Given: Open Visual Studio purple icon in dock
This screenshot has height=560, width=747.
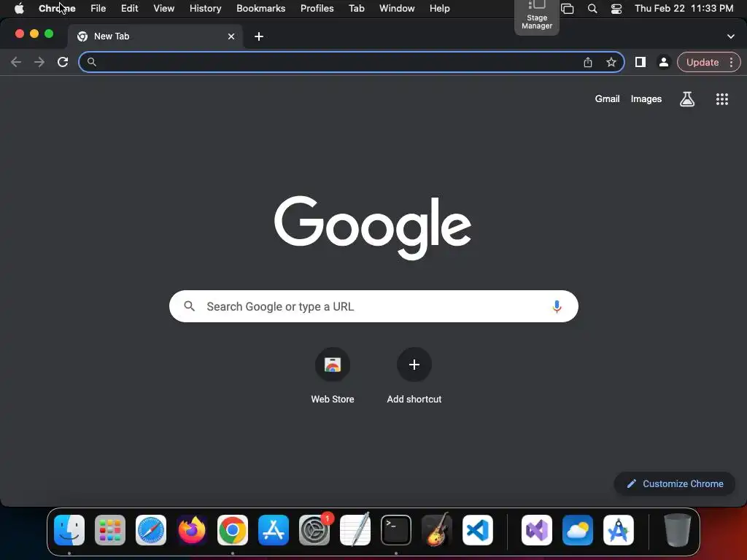Looking at the screenshot, I should (x=537, y=529).
